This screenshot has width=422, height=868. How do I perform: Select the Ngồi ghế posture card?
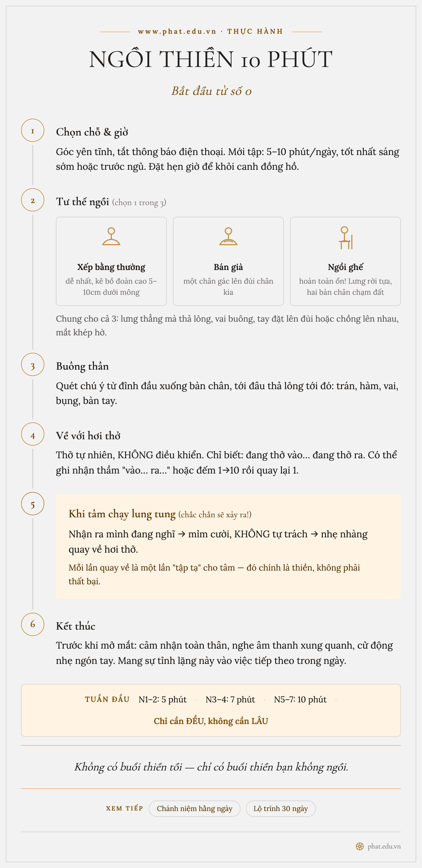346,261
